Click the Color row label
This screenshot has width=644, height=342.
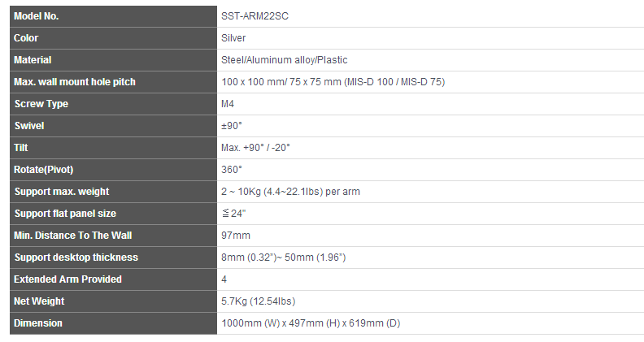tap(26, 38)
